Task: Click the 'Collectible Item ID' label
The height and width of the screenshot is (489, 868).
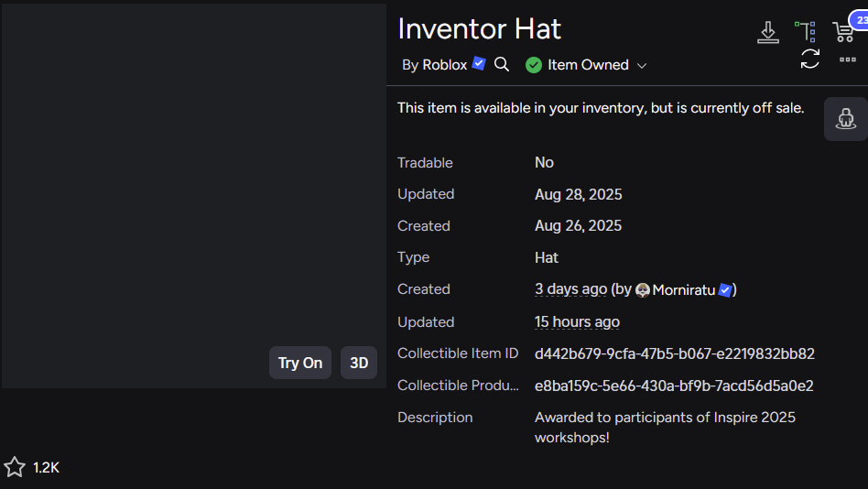Action: (458, 353)
